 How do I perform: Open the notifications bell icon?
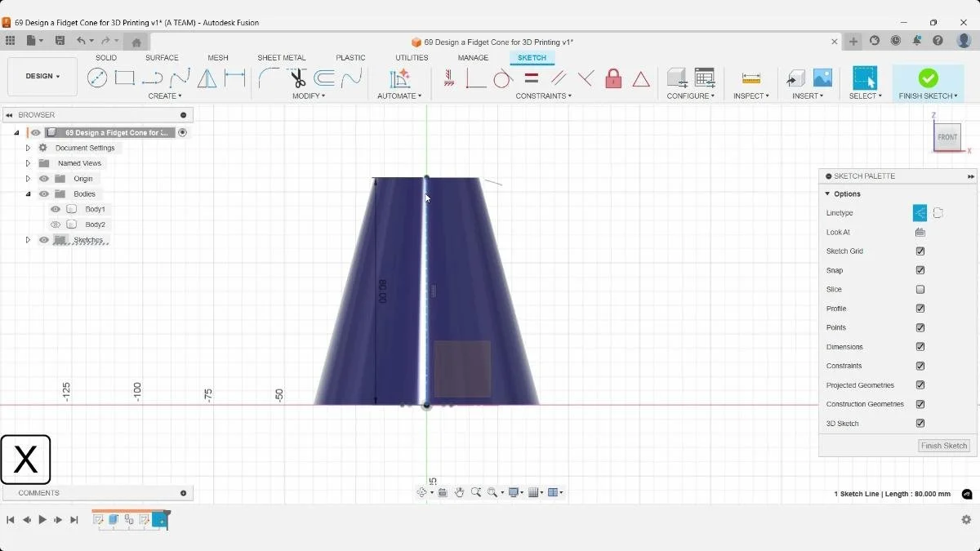pyautogui.click(x=916, y=41)
